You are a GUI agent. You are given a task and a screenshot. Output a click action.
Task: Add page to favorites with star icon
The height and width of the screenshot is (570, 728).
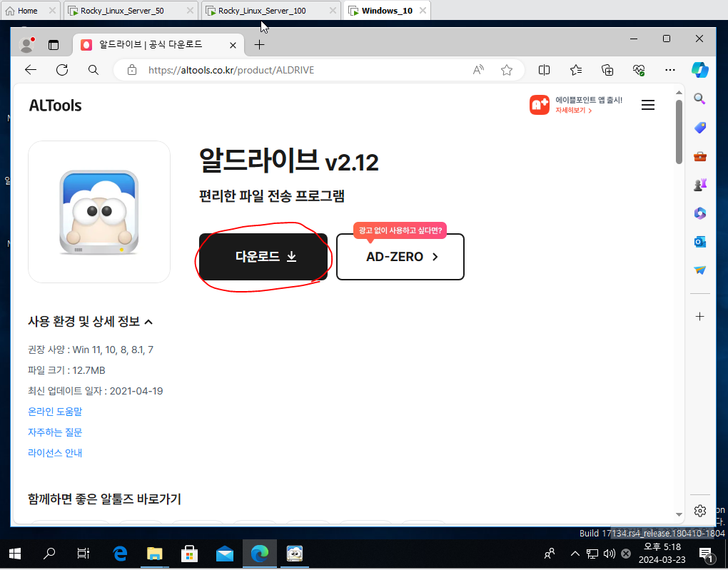[507, 70]
